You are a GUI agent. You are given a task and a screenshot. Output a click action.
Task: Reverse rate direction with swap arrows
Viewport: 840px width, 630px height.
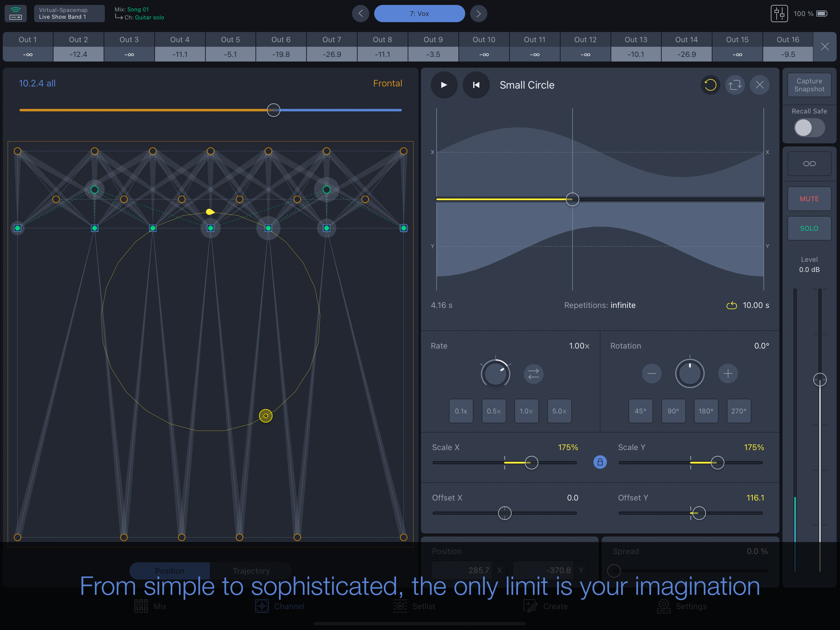click(533, 374)
